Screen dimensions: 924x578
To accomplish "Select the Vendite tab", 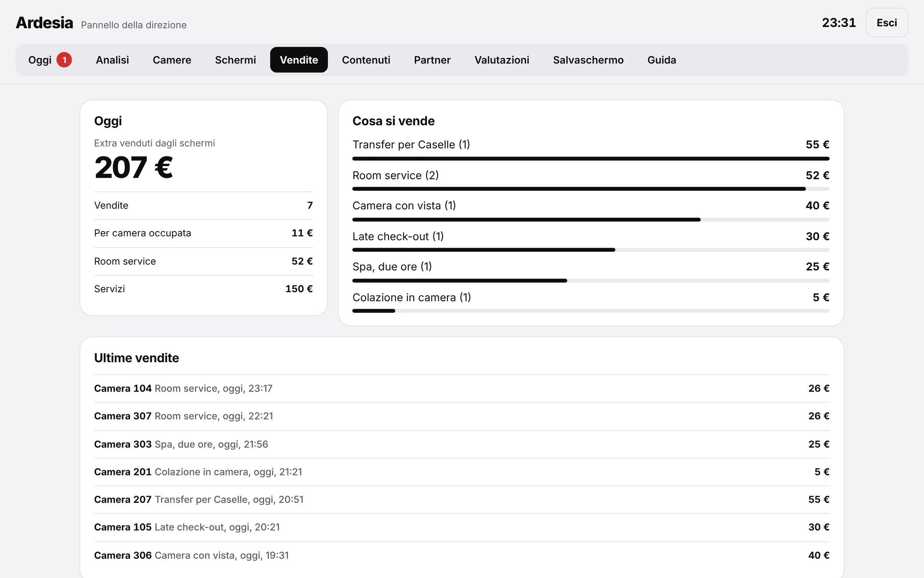I will (299, 60).
